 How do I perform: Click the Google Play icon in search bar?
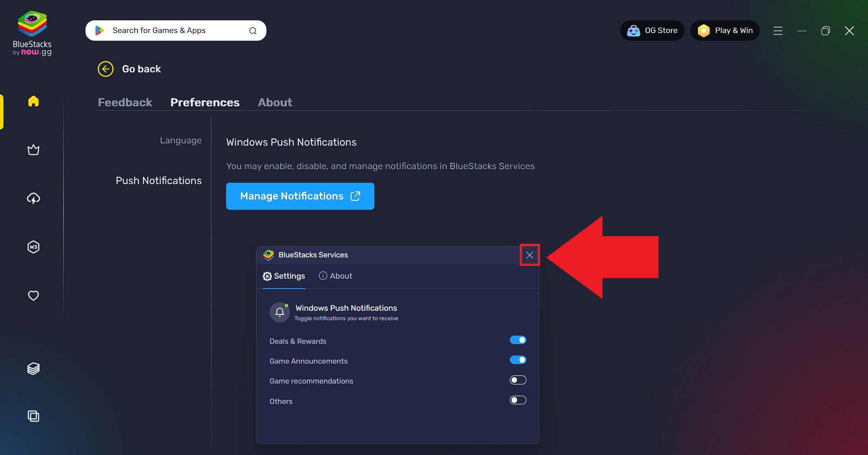100,30
